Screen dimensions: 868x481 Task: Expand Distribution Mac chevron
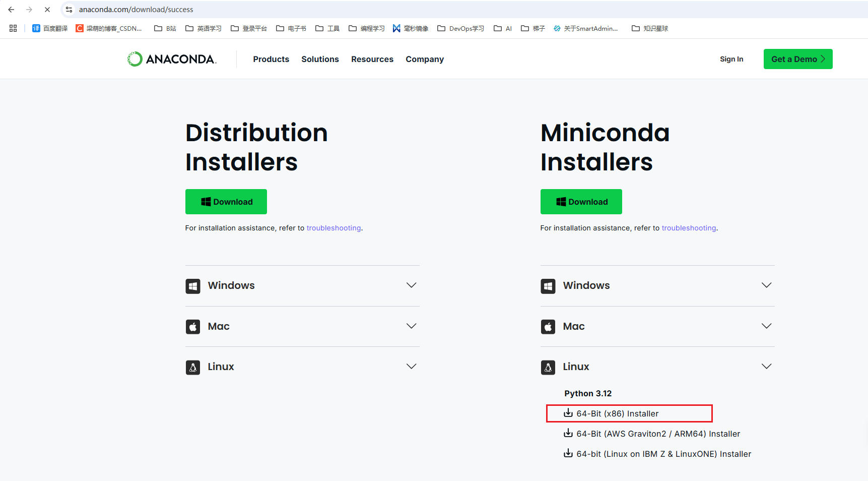point(412,326)
